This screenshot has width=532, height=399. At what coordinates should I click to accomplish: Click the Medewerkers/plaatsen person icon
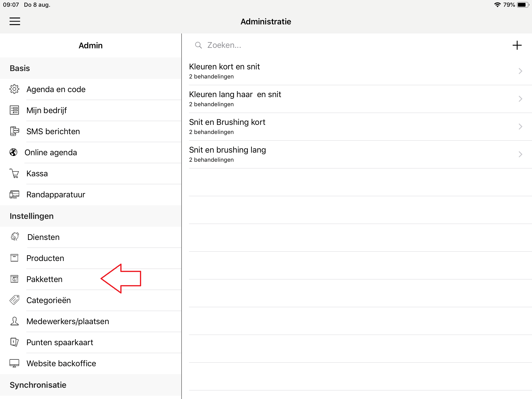pyautogui.click(x=14, y=321)
